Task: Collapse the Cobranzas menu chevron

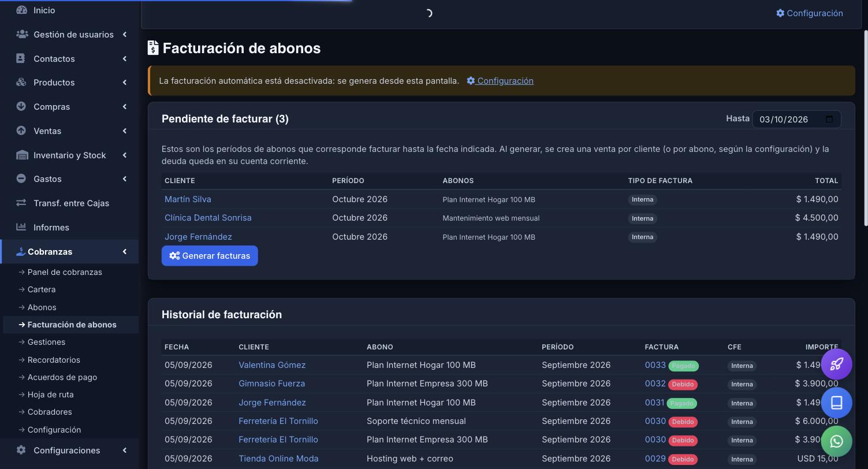Action: tap(124, 251)
